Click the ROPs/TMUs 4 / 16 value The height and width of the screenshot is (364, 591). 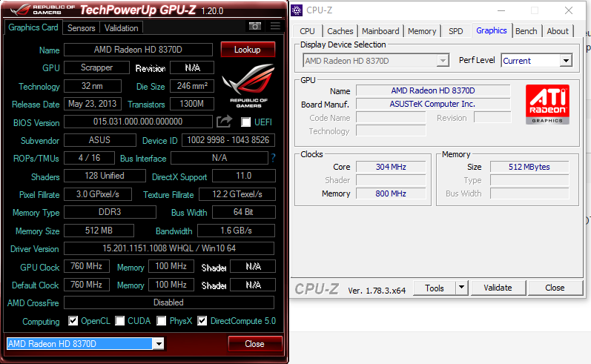click(89, 158)
